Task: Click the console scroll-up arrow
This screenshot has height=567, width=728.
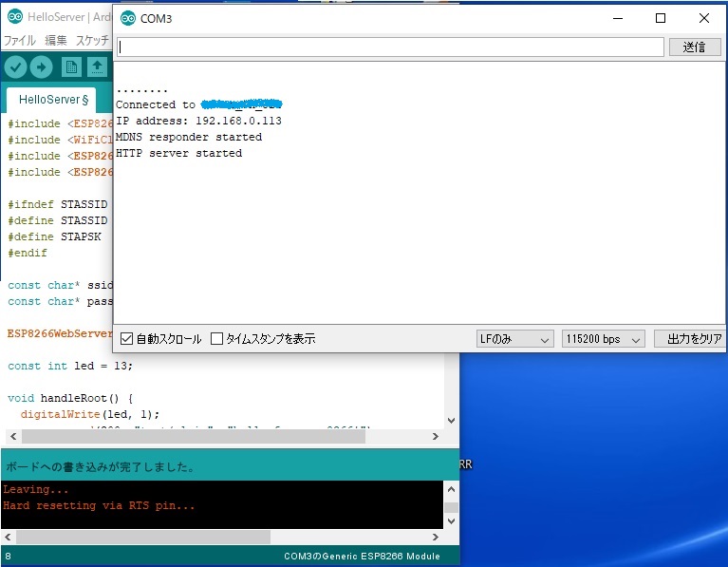Action: tap(451, 489)
